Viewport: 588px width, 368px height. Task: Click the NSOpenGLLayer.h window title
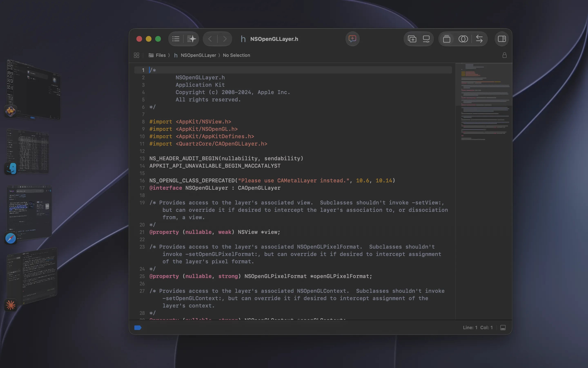274,39
